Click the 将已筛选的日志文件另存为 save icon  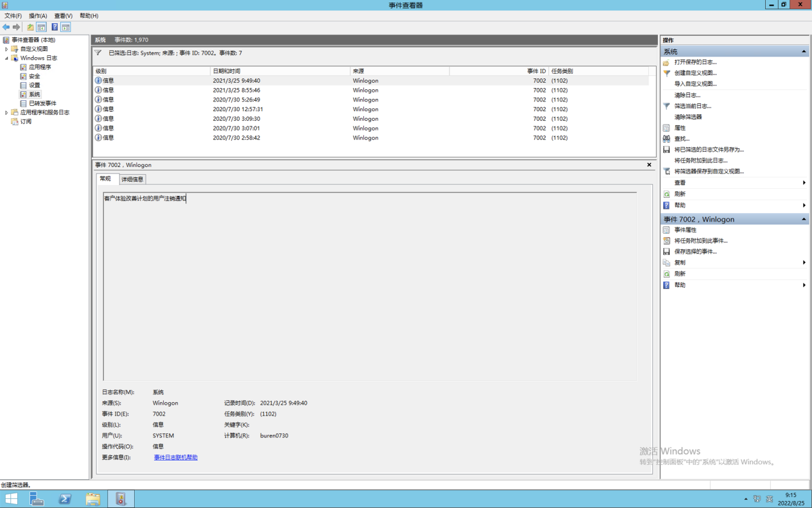(x=666, y=150)
